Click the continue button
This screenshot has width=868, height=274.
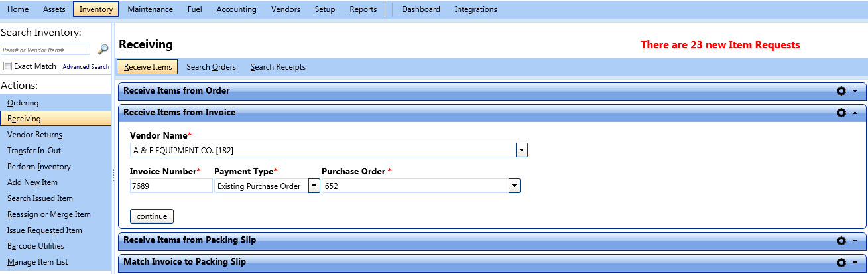[x=152, y=216]
